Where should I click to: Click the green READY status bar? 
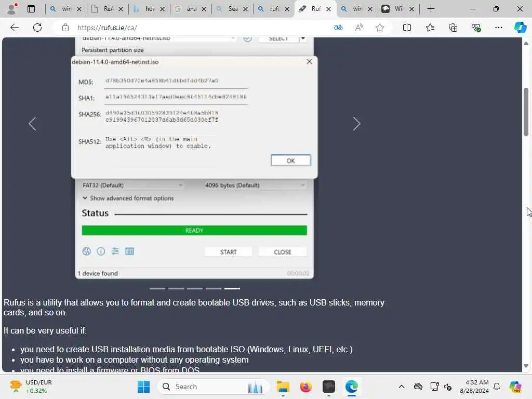click(x=194, y=230)
